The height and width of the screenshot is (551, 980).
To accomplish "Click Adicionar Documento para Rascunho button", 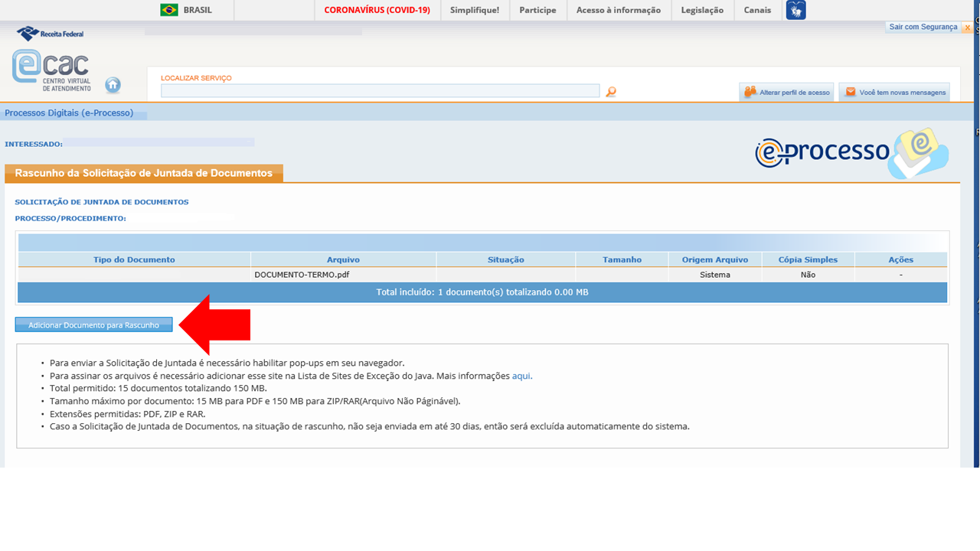I will click(93, 325).
